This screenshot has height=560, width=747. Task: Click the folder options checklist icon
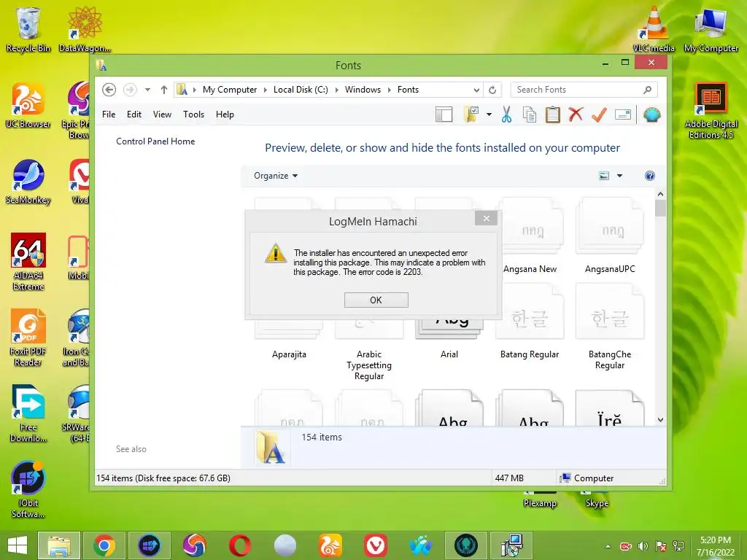pyautogui.click(x=471, y=114)
